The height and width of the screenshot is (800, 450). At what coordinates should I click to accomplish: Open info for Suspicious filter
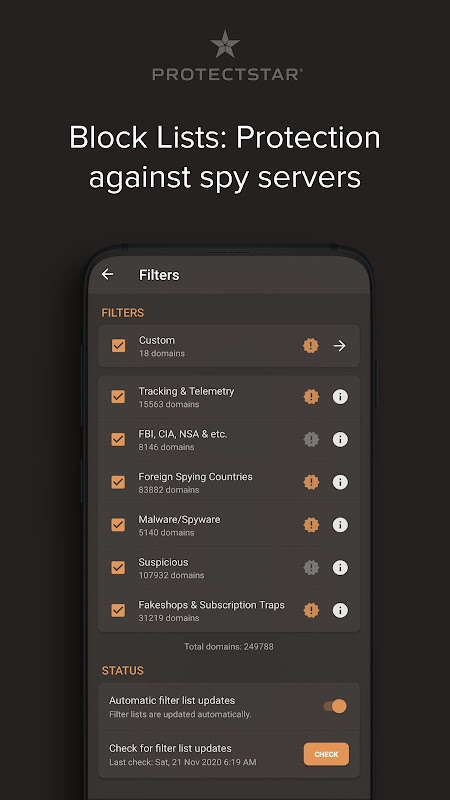[x=340, y=567]
